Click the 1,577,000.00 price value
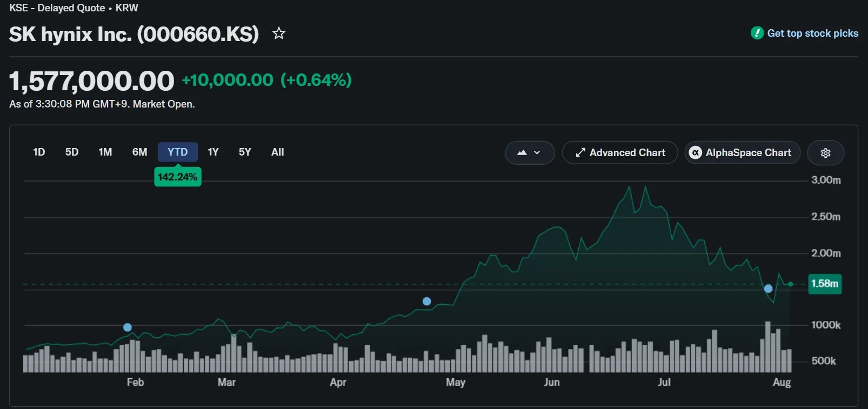 click(x=92, y=81)
